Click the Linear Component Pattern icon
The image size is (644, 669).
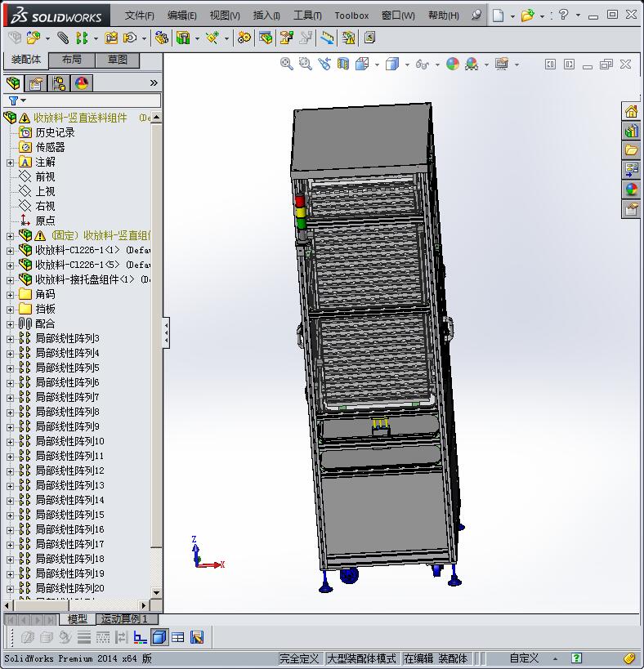coord(81,38)
